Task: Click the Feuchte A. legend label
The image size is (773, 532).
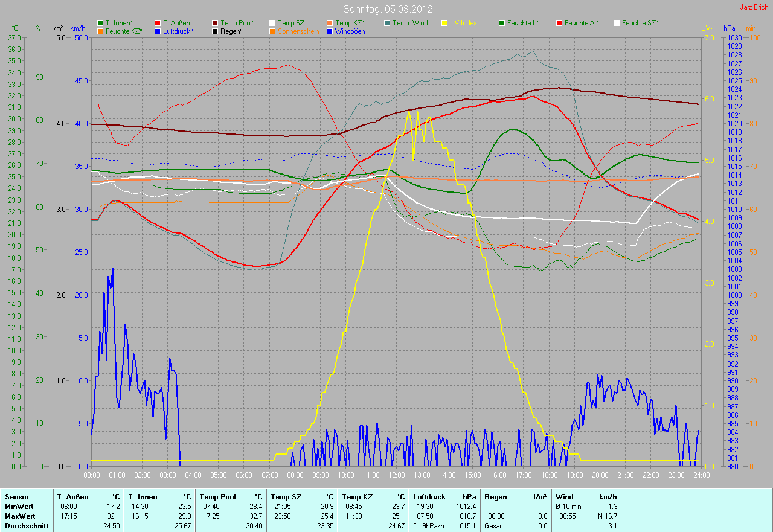Action: [582, 23]
